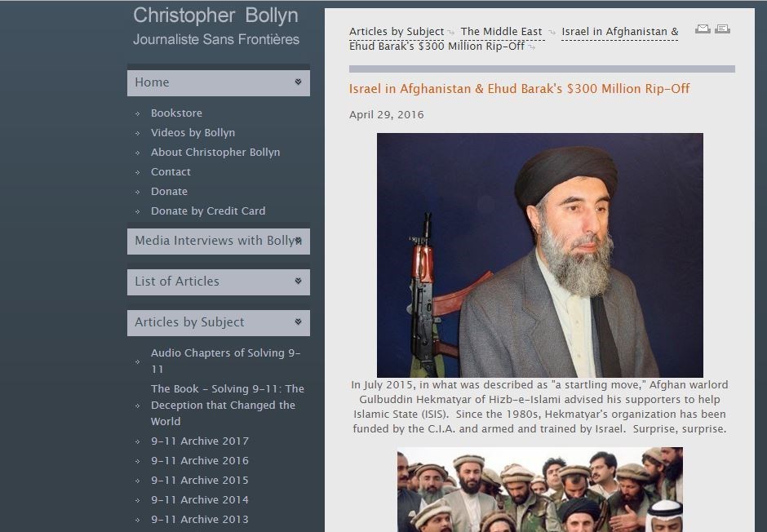
Task: Open Videos by Bollyn page
Action: tap(193, 132)
